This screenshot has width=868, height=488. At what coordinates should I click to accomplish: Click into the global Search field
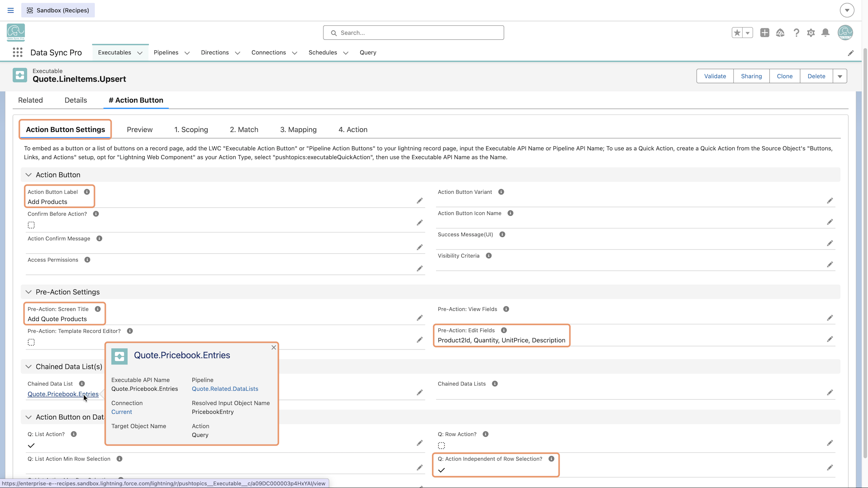pyautogui.click(x=413, y=33)
